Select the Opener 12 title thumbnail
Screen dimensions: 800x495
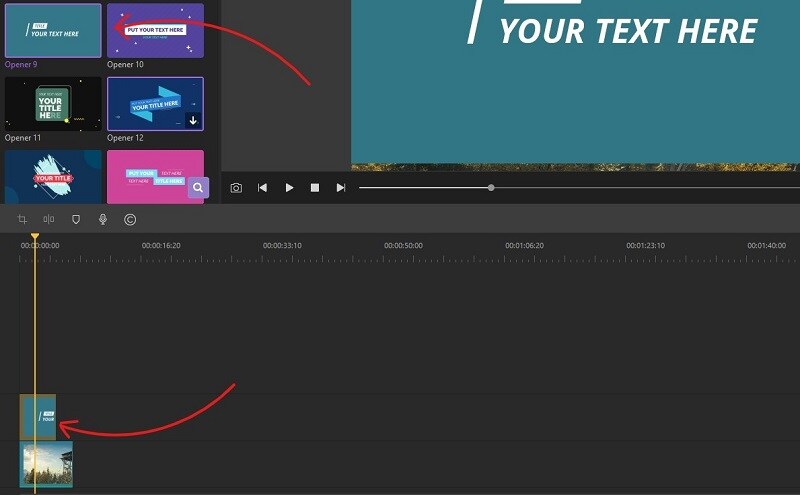click(155, 104)
